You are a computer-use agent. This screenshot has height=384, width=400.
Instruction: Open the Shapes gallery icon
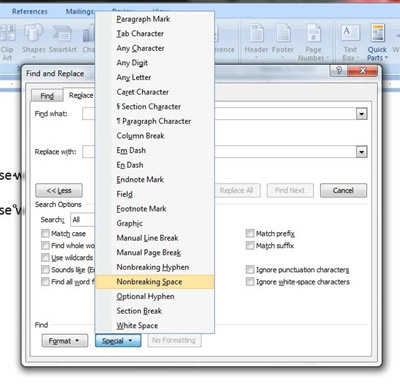point(33,33)
